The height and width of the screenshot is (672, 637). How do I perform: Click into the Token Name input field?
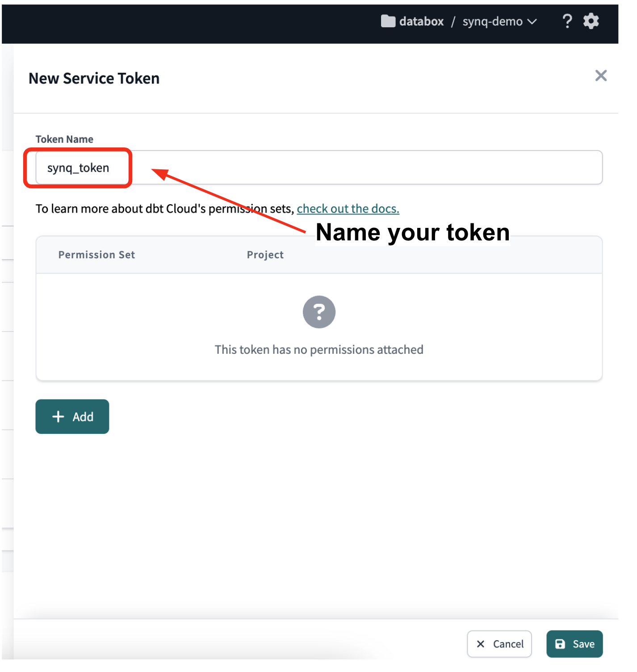[x=319, y=168]
